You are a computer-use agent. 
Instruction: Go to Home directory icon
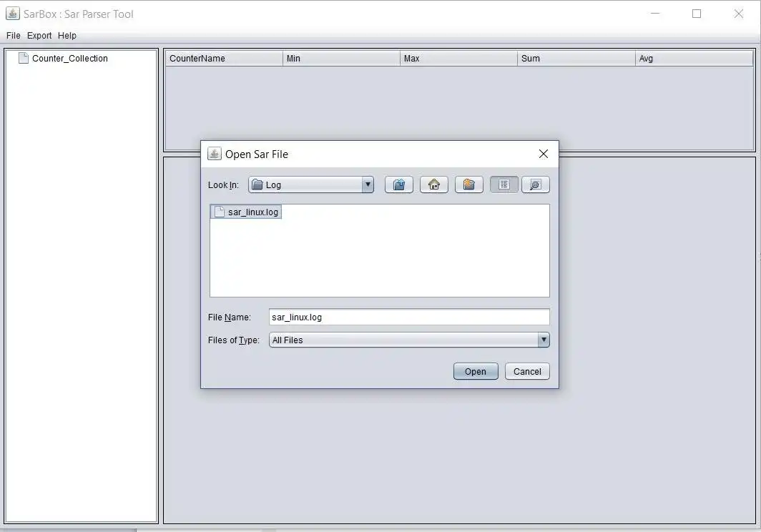pyautogui.click(x=434, y=184)
